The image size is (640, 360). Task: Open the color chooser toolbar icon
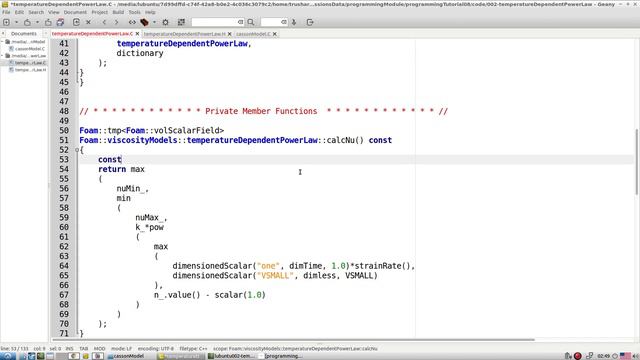(181, 22)
